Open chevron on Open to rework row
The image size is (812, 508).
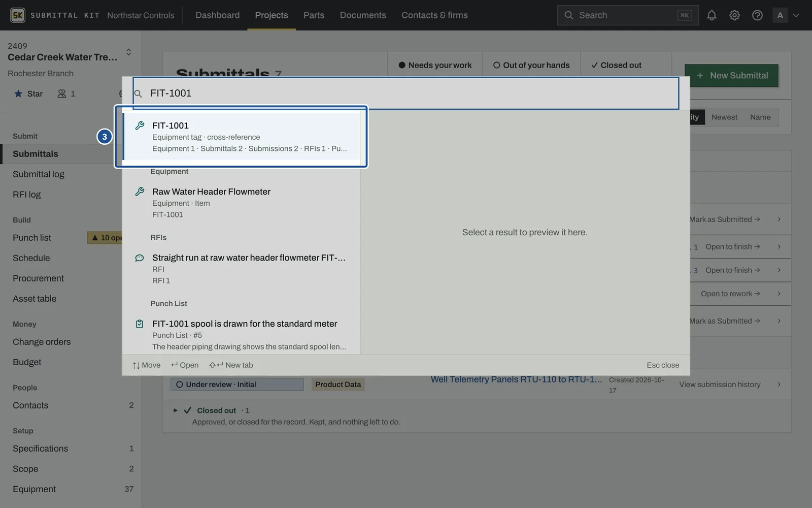(779, 294)
